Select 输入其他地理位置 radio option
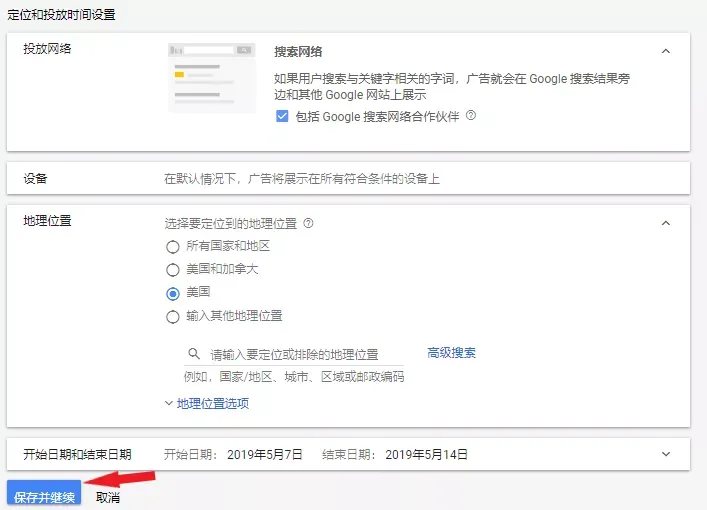Screen dimensions: 707x510 click(x=173, y=317)
